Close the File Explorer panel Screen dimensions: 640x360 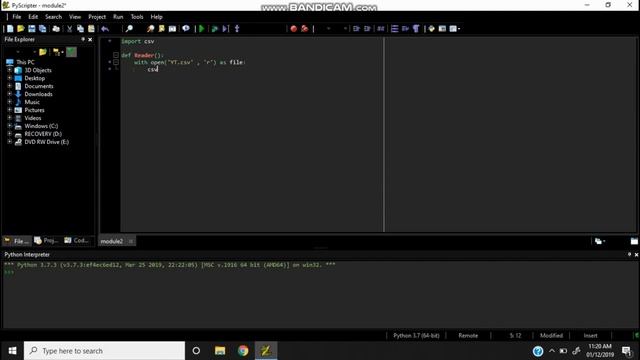pyautogui.click(x=90, y=40)
